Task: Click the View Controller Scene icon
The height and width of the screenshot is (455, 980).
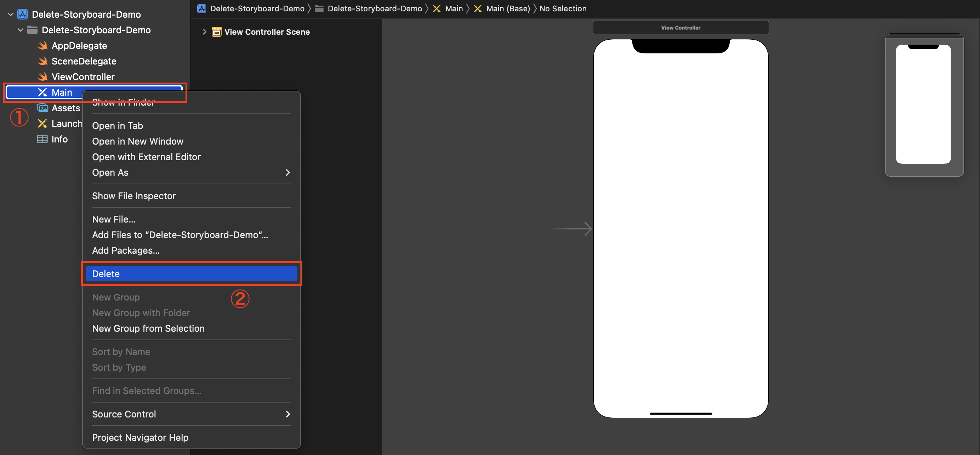Action: [216, 32]
